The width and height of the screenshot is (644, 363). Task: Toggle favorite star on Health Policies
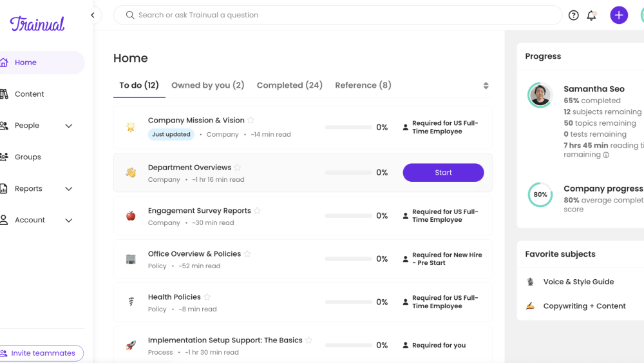coord(207,297)
